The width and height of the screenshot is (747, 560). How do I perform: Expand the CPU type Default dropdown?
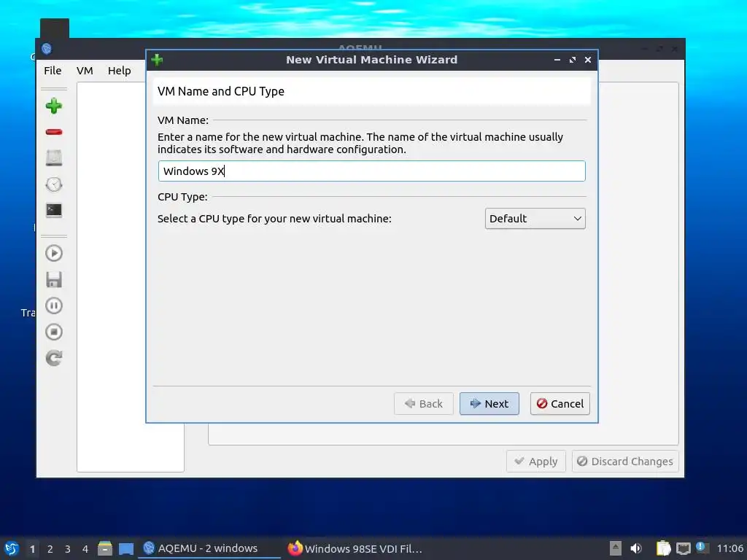pos(535,219)
